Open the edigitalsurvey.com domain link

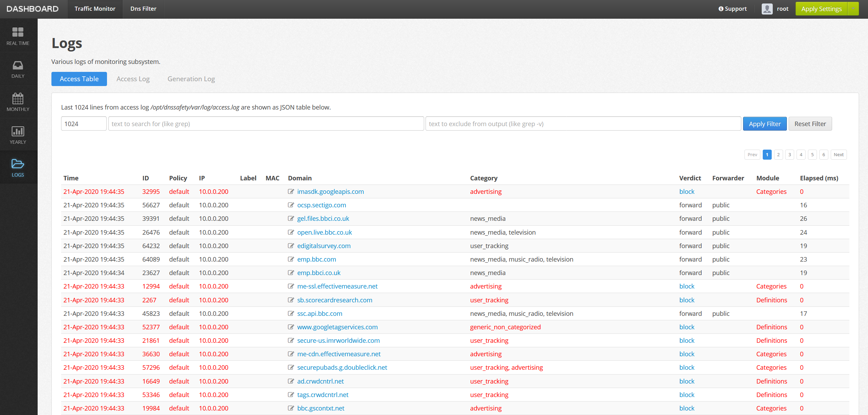pos(324,246)
